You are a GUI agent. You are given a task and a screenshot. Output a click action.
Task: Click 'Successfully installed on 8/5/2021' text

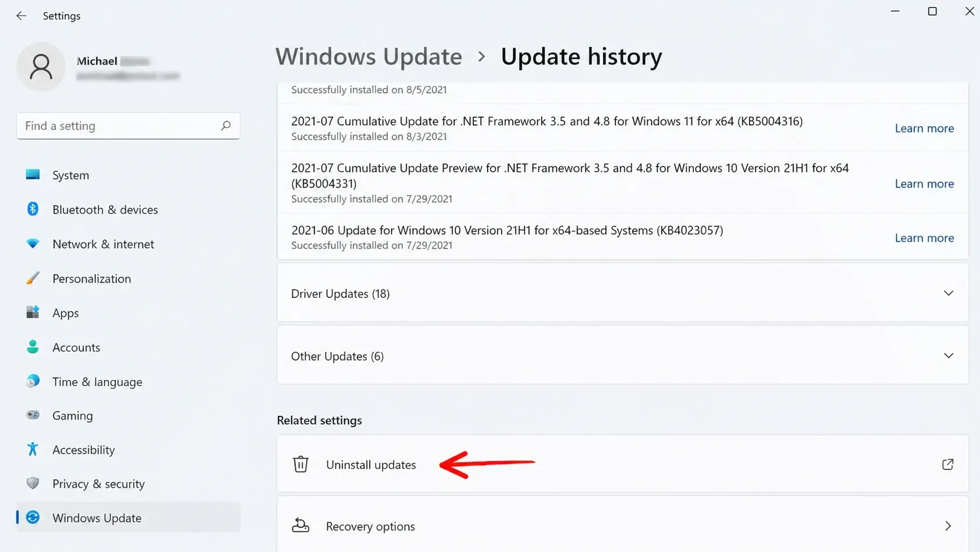point(369,90)
